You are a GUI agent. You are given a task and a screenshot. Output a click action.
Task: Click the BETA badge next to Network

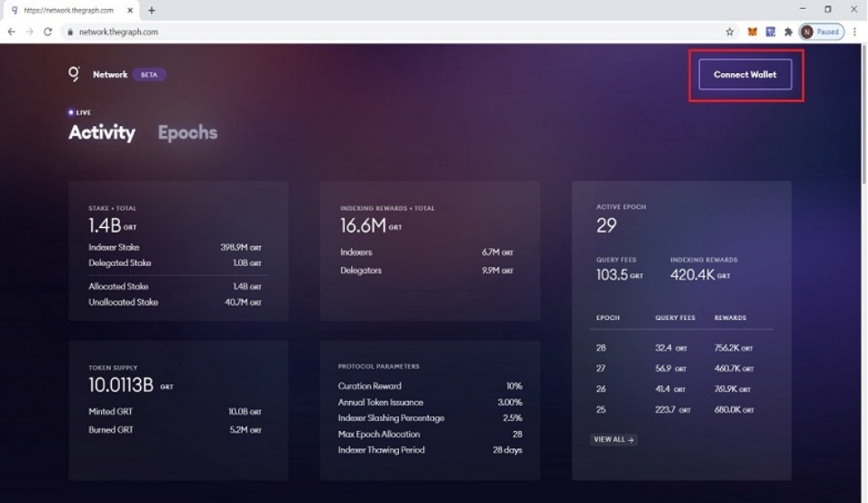(x=149, y=75)
